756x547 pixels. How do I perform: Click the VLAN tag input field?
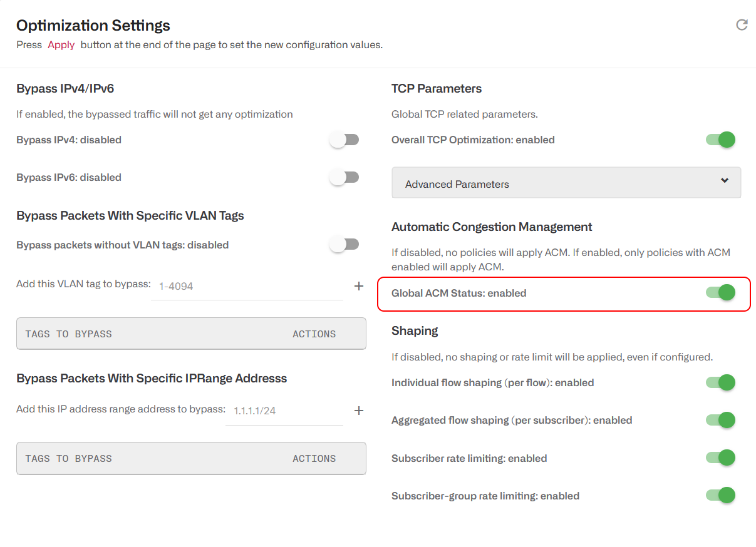click(x=247, y=285)
